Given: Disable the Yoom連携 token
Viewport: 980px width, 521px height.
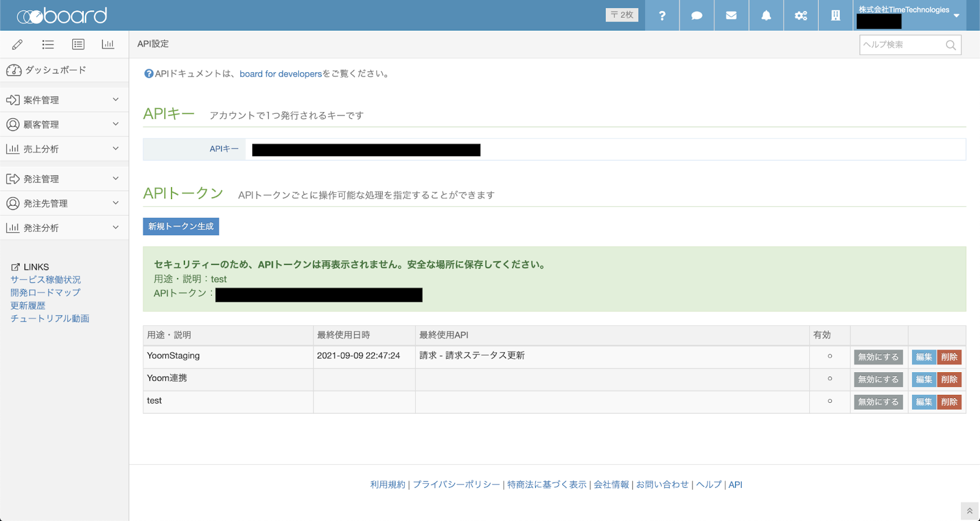Looking at the screenshot, I should tap(878, 380).
